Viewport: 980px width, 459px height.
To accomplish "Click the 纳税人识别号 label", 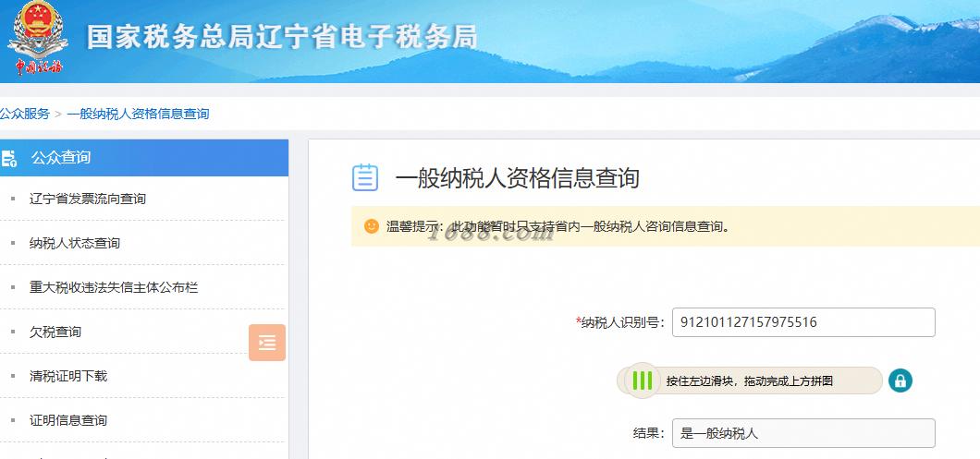I will (620, 322).
